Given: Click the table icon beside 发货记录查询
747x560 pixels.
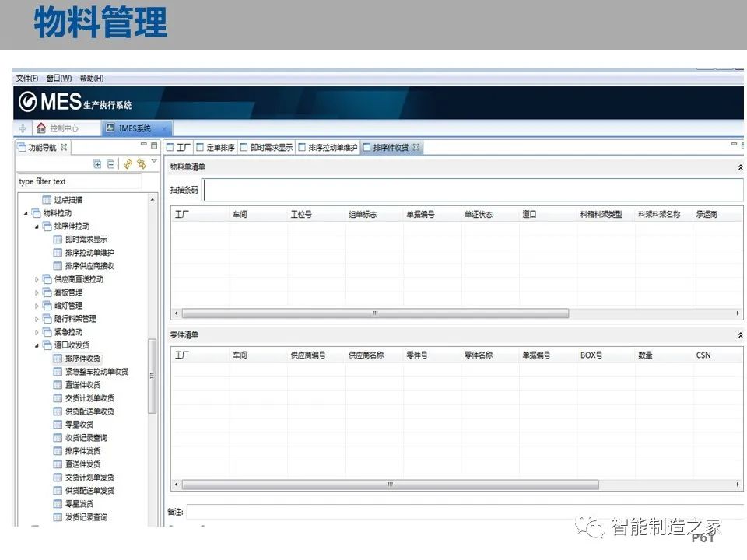Looking at the screenshot, I should (58, 517).
